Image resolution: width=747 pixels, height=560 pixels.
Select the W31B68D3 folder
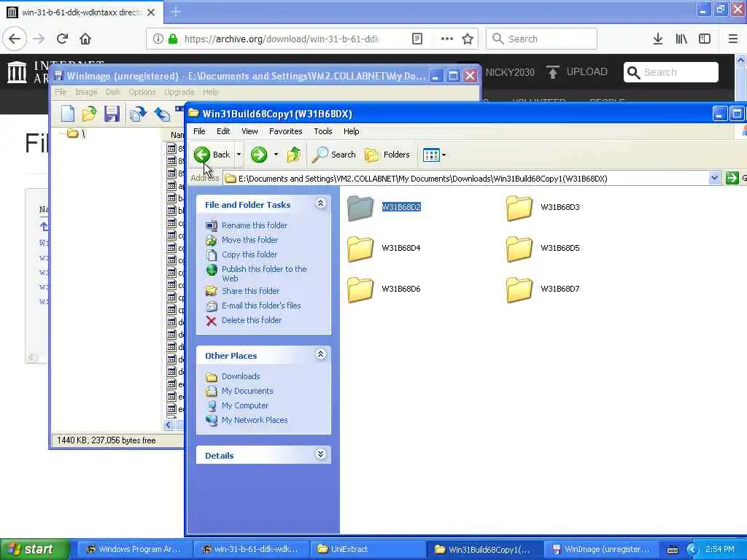click(543, 208)
